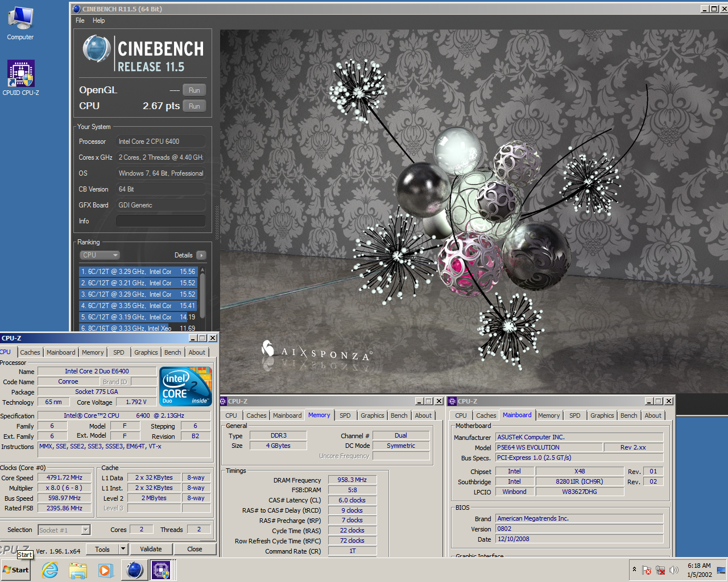The image size is (728, 582).
Task: Open Bench tab in CPU-Z Mainboard window
Action: [629, 415]
